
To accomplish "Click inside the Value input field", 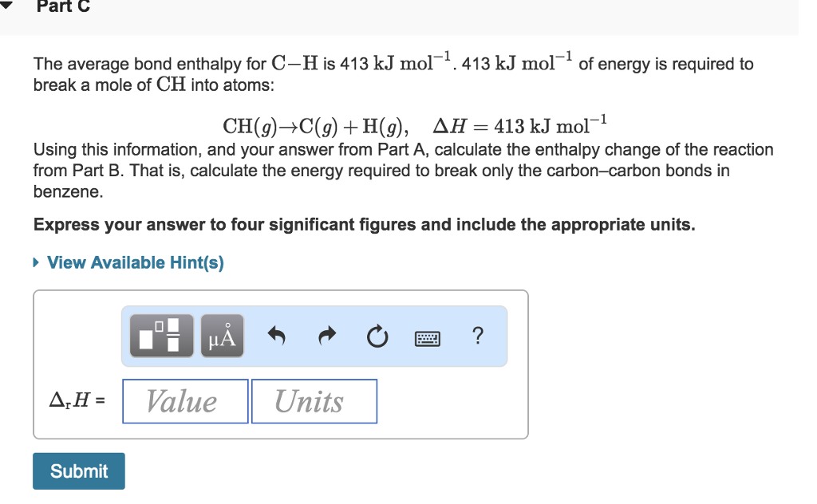I will coord(184,401).
